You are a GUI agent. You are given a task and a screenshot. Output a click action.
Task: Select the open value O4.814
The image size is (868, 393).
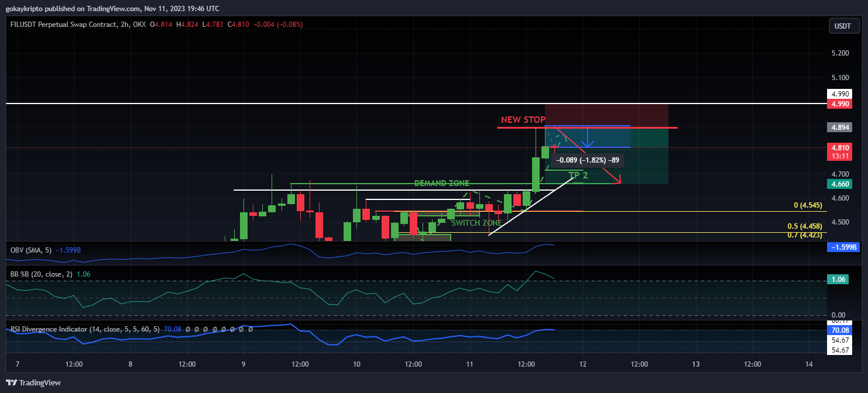click(x=161, y=25)
